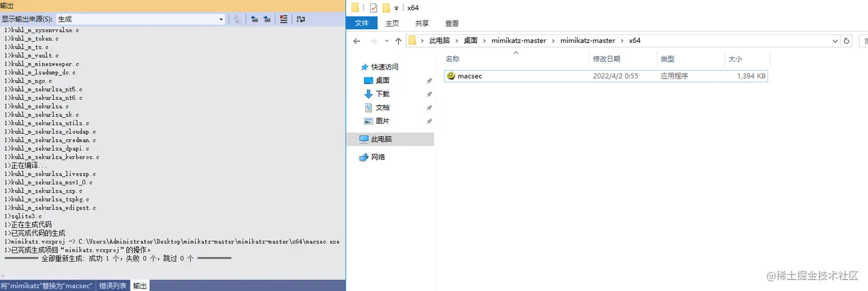Expand the customize quick access toolbar arrow

[397, 8]
